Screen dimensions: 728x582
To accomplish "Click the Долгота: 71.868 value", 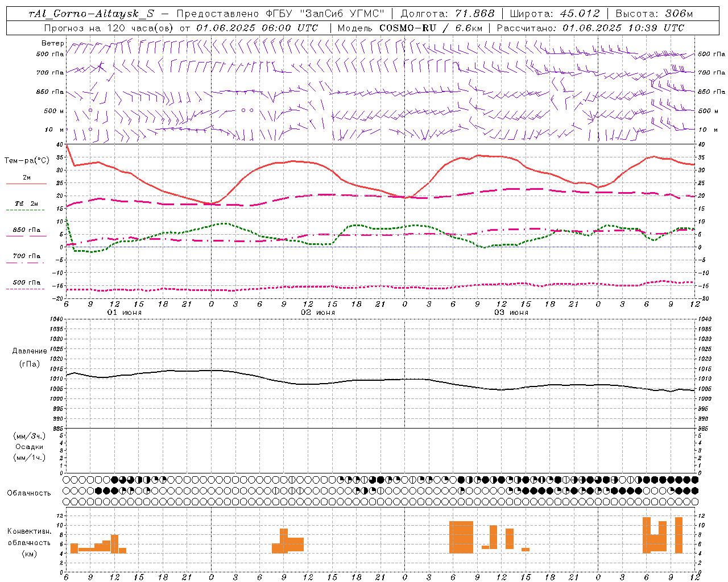I will pyautogui.click(x=448, y=14).
